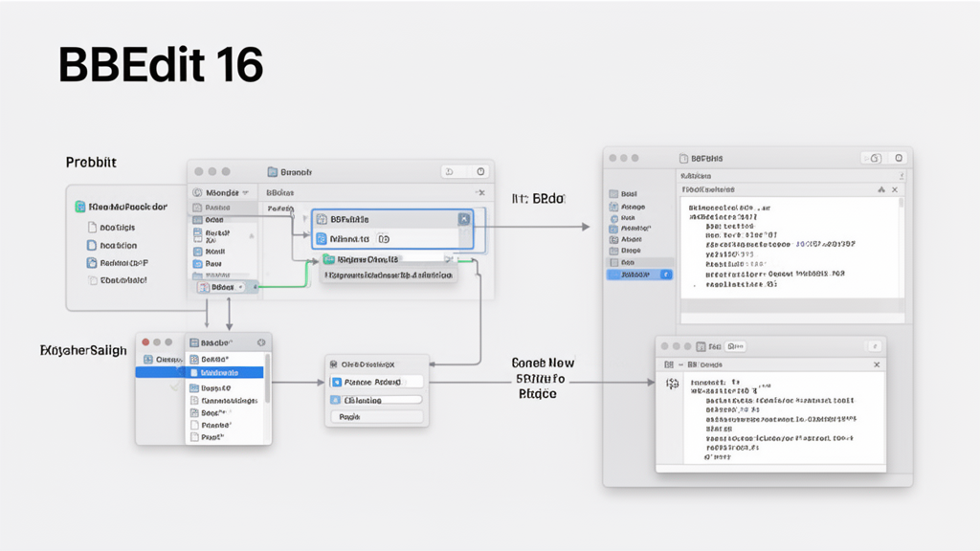Click the round right toolbar button in "BBFthid" window

tap(899, 158)
